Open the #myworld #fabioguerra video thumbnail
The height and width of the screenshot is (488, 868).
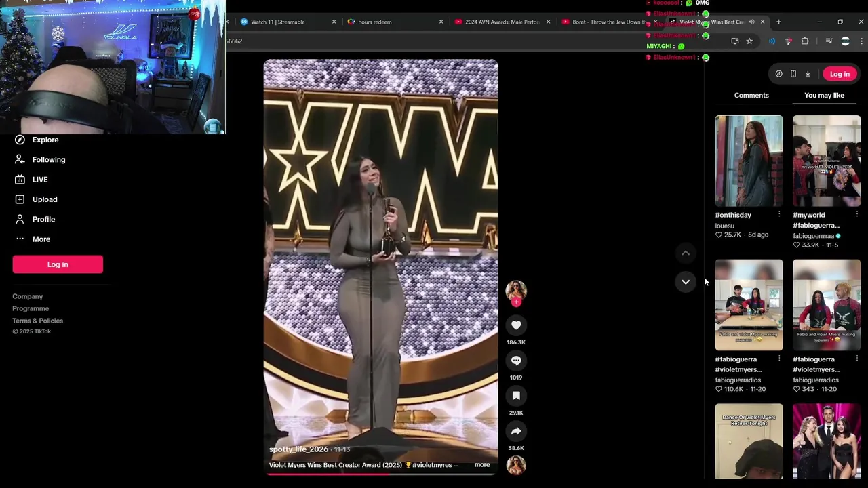pyautogui.click(x=827, y=161)
